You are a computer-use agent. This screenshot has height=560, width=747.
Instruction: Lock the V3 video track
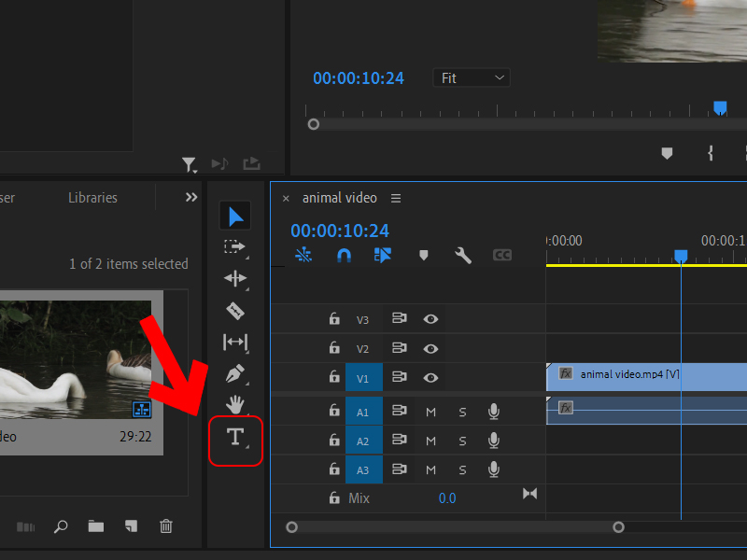pyautogui.click(x=333, y=318)
